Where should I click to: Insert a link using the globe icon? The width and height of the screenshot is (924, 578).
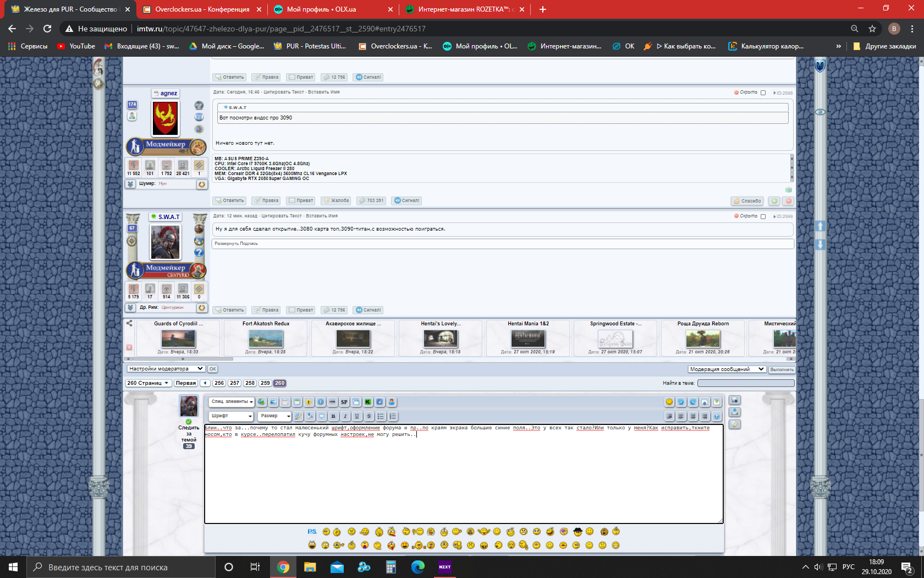262,402
